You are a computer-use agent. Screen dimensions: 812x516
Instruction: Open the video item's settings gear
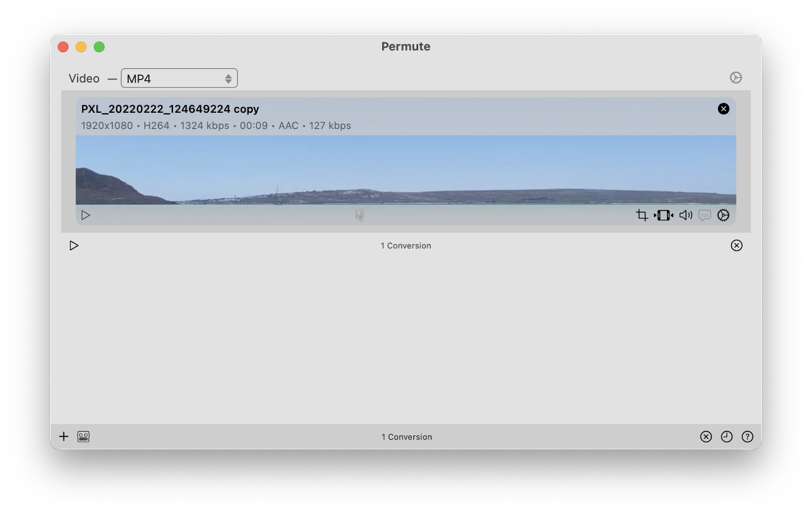(723, 215)
